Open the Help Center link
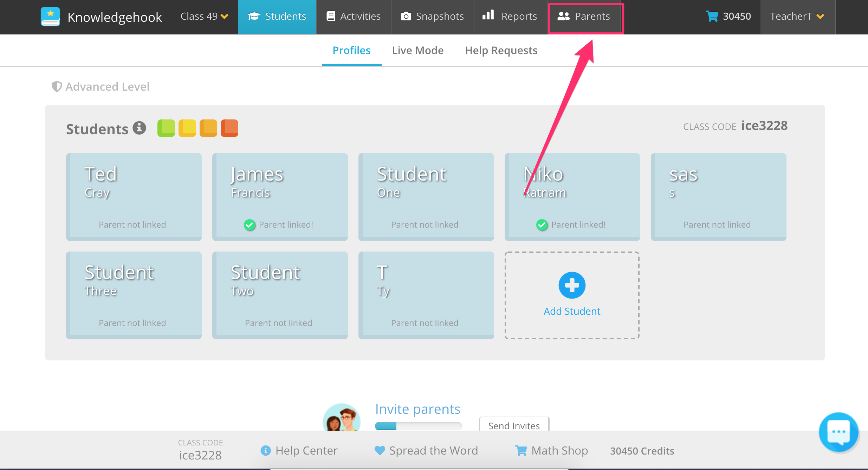Screen dimensions: 868x470 click(306, 451)
